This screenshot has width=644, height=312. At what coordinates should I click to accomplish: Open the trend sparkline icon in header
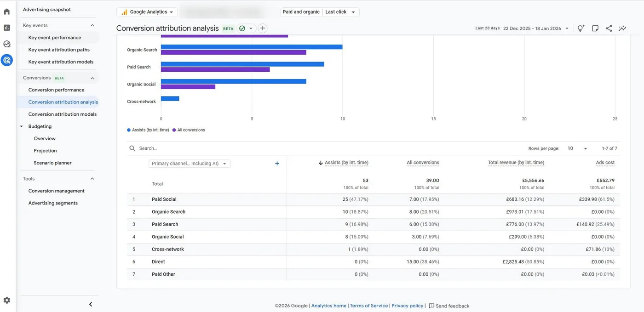(x=622, y=28)
